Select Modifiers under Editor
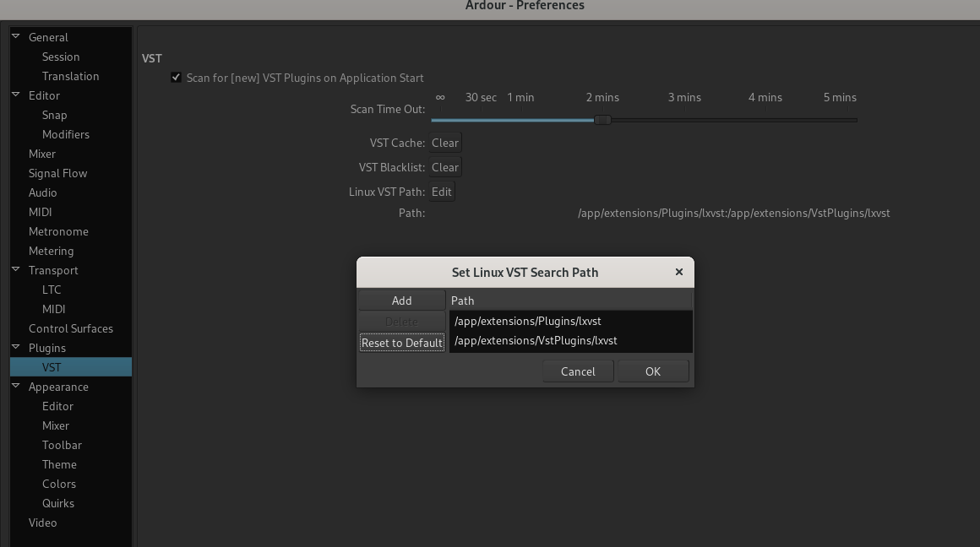 pos(66,134)
